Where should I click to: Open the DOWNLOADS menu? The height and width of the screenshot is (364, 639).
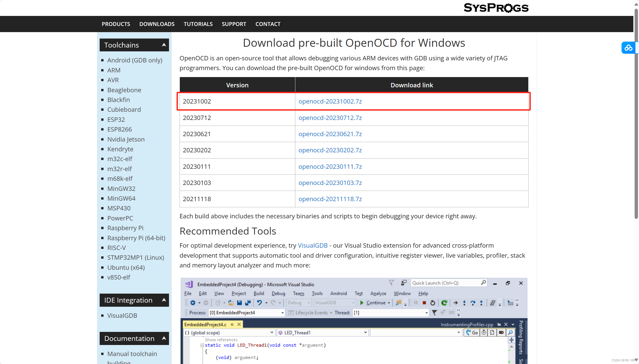pos(157,24)
